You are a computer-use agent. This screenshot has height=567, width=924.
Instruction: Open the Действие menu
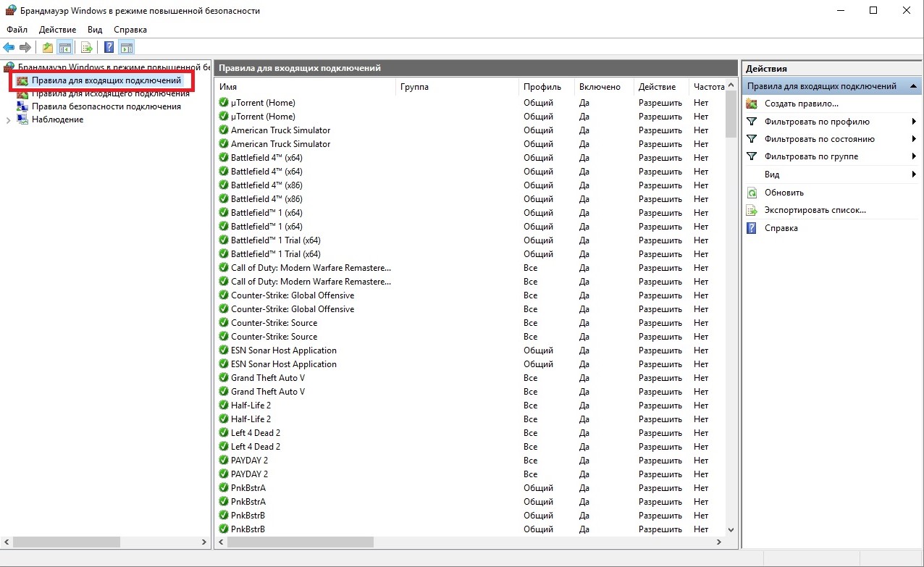tap(58, 30)
